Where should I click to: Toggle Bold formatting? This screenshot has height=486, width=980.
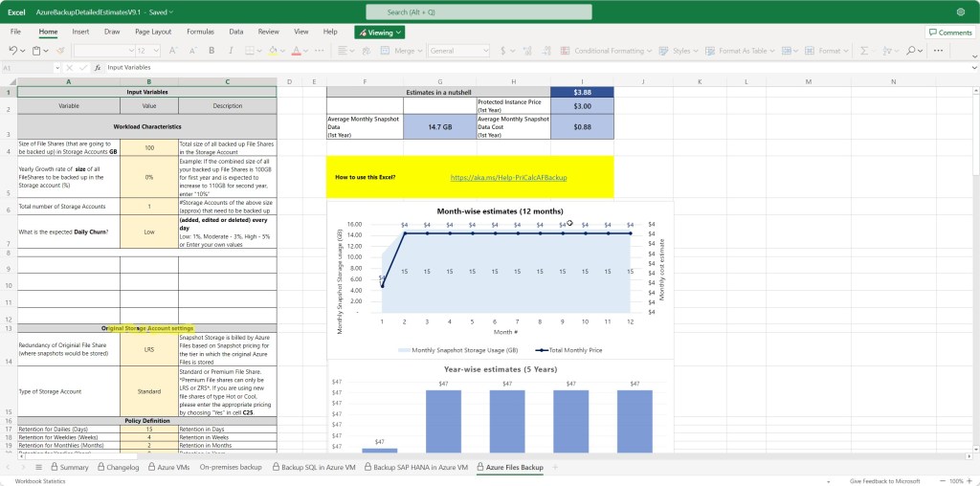point(211,51)
